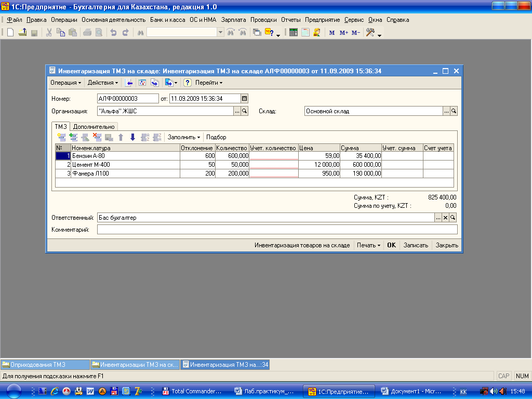Click the find binoculars icon left of search box
Image resolution: width=532 pixels, height=399 pixels.
tap(140, 33)
